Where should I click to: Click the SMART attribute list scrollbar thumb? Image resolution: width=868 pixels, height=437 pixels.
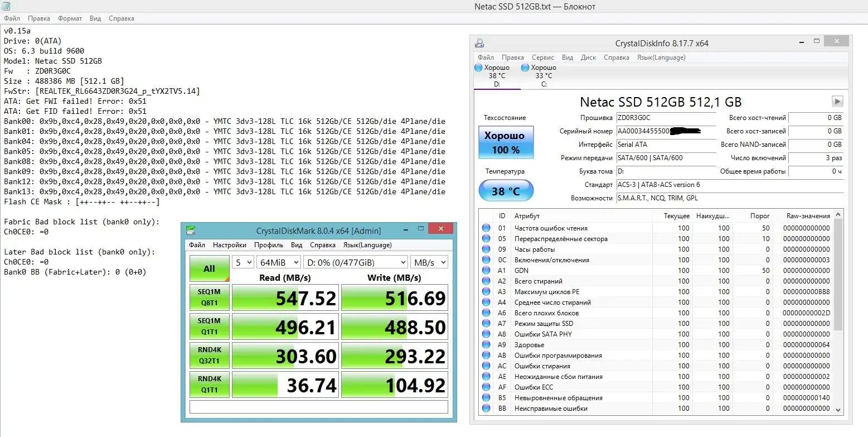(x=838, y=273)
